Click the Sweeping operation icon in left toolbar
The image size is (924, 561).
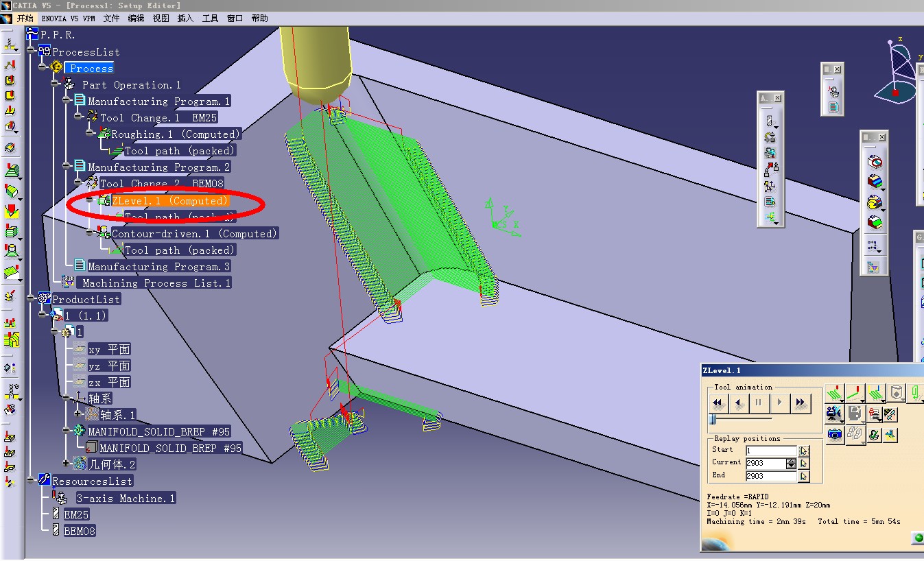click(11, 191)
